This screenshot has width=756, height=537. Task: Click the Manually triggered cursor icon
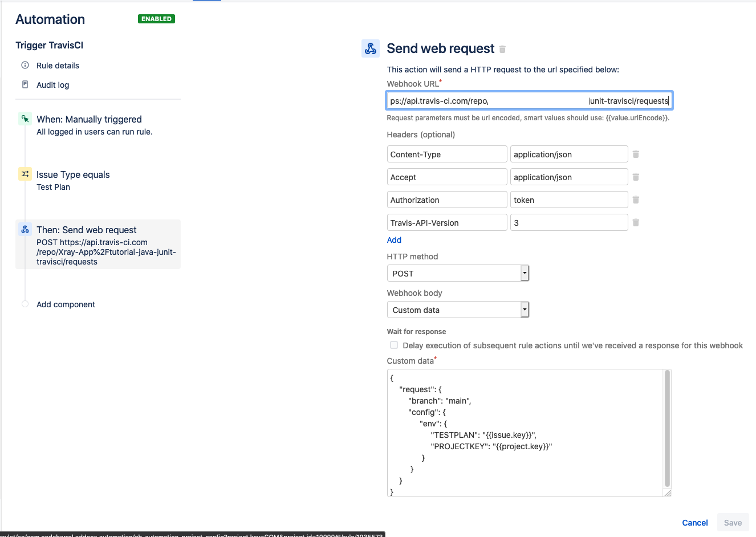point(25,119)
